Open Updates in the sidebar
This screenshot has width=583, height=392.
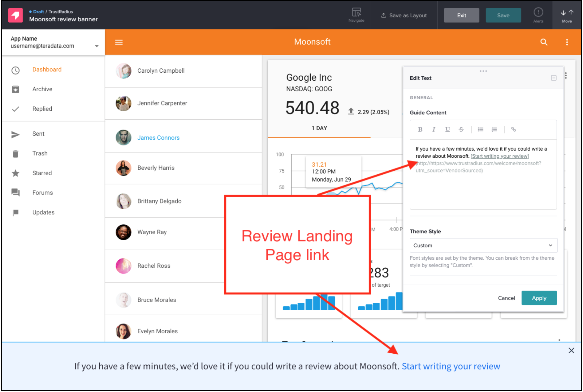coord(43,212)
